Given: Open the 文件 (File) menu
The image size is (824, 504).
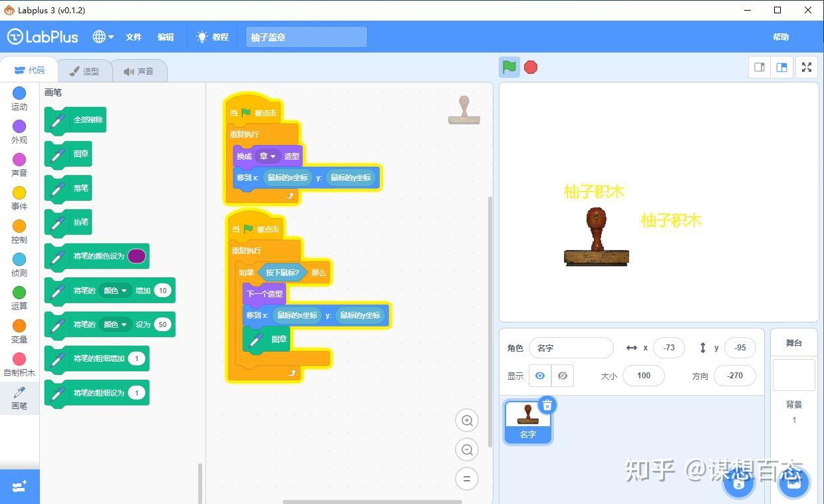Looking at the screenshot, I should point(133,37).
